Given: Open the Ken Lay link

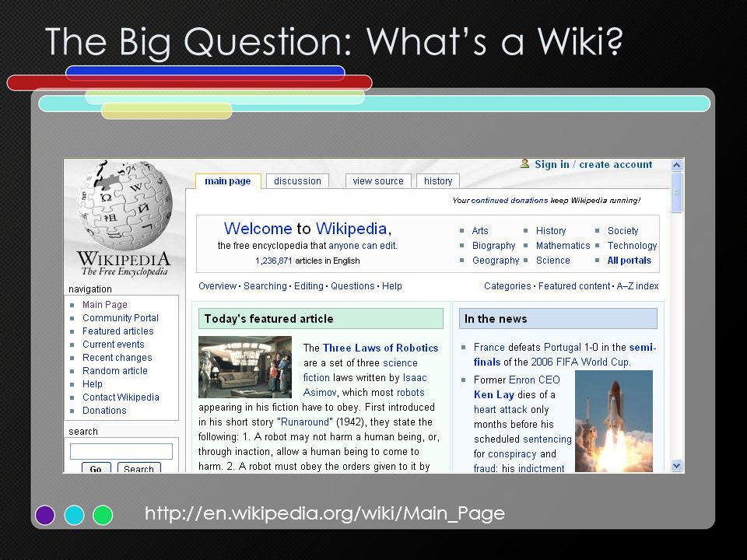Looking at the screenshot, I should click(x=493, y=395).
